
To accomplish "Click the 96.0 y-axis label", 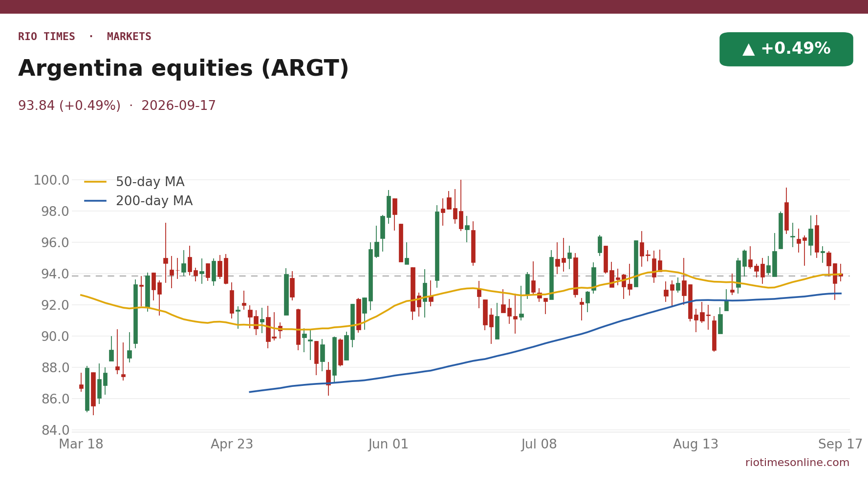I will click(x=55, y=243).
